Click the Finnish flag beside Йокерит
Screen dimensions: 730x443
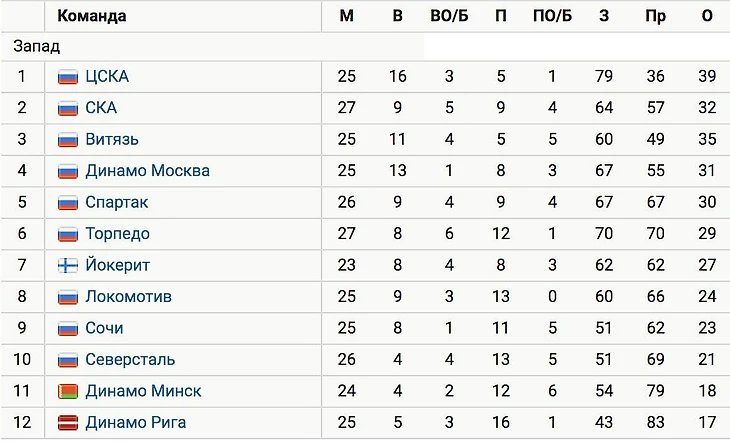pos(68,266)
